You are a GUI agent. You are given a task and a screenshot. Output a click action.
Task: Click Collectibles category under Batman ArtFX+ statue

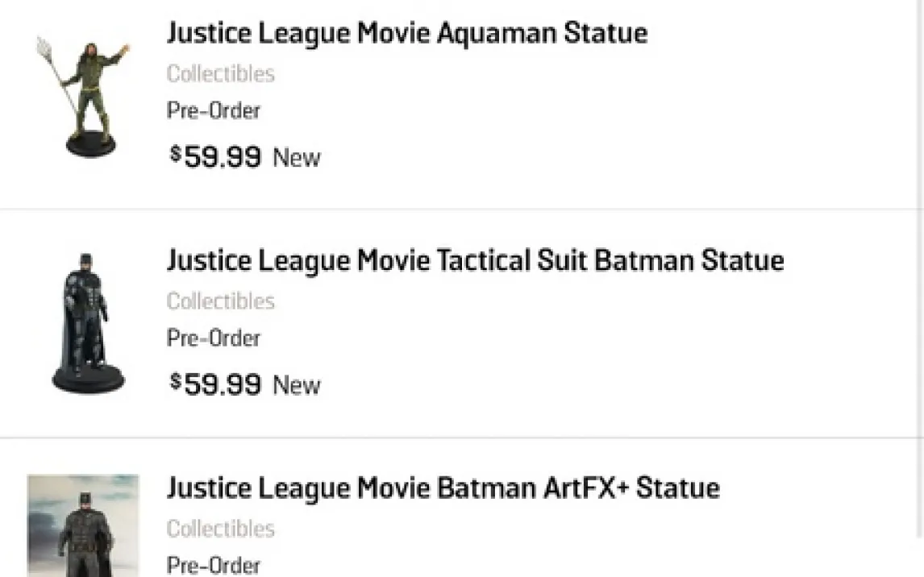(x=220, y=529)
